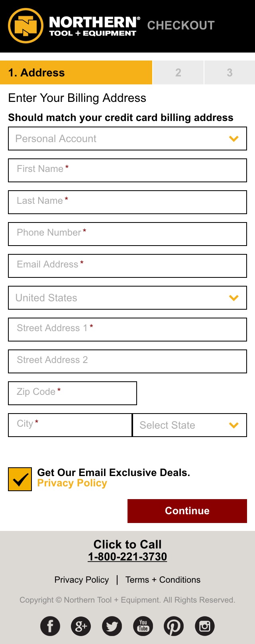Viewport: 255px width, 644px height.
Task: Uncheck the Email Exclusive Deals checkbox
Action: point(20,479)
